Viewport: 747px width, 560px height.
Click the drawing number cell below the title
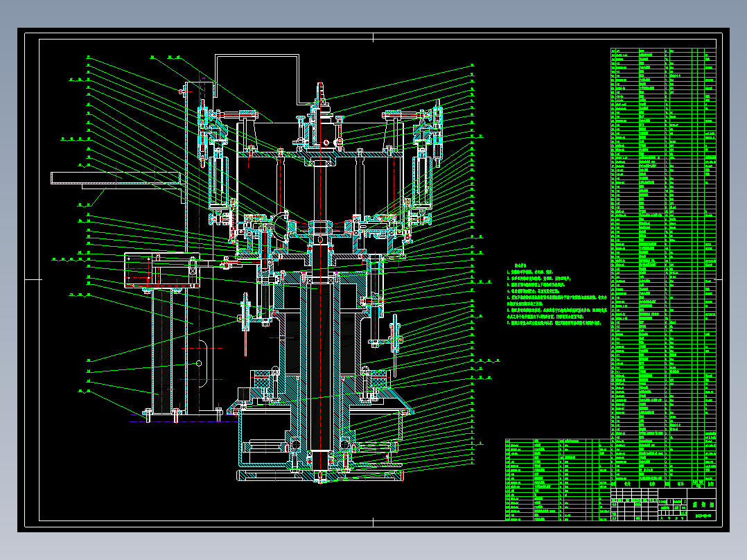[x=702, y=516]
